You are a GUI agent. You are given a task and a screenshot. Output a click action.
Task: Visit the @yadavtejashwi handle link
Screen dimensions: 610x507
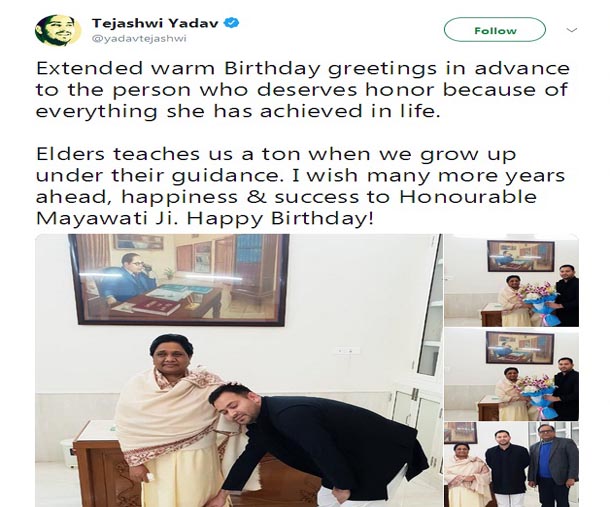point(139,39)
